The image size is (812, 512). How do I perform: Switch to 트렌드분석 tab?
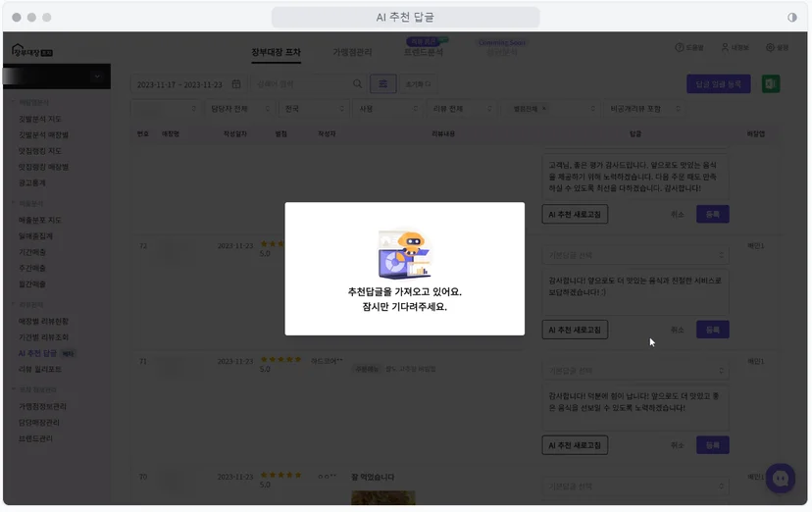point(423,52)
